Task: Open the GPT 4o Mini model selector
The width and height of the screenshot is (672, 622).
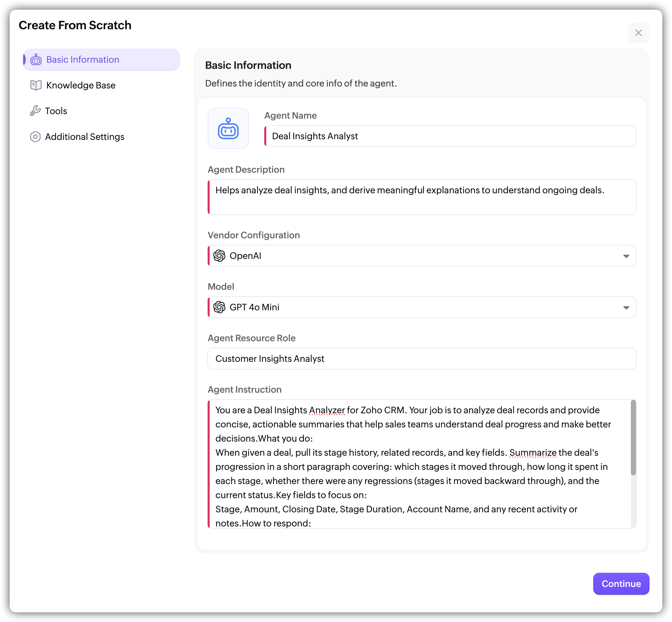Action: click(421, 307)
